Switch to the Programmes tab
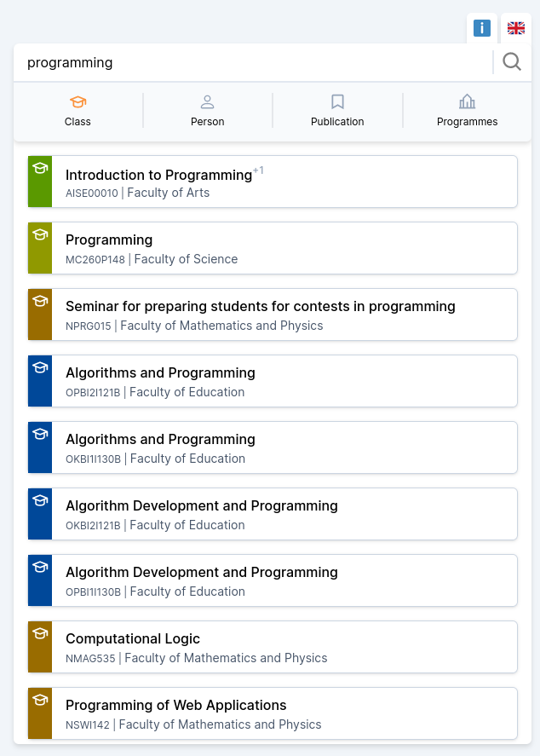 (468, 111)
